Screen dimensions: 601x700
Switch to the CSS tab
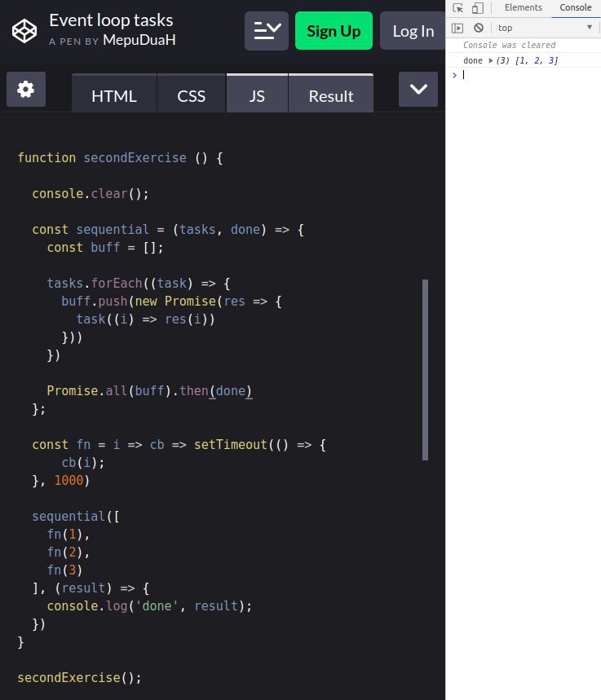tap(192, 93)
